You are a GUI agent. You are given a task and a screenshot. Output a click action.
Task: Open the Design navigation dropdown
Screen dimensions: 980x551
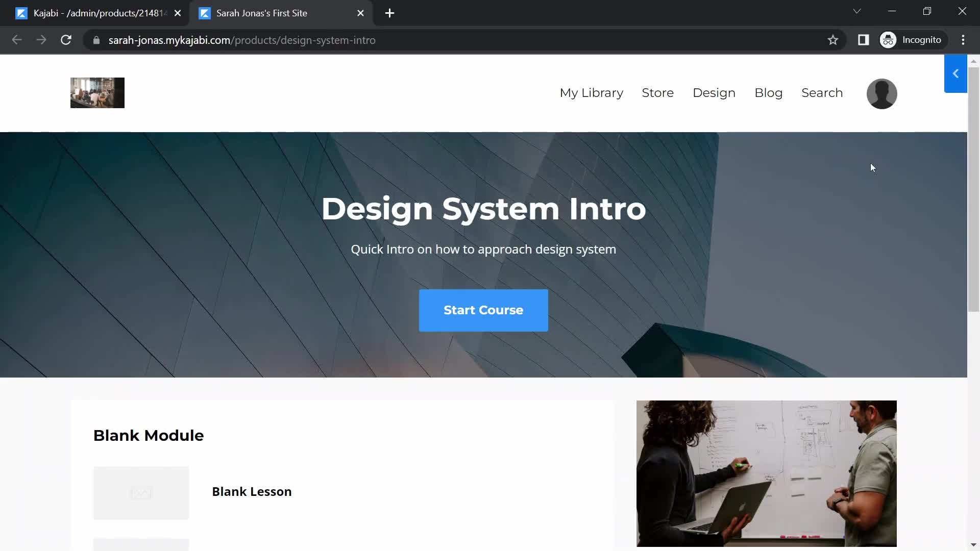tap(714, 93)
